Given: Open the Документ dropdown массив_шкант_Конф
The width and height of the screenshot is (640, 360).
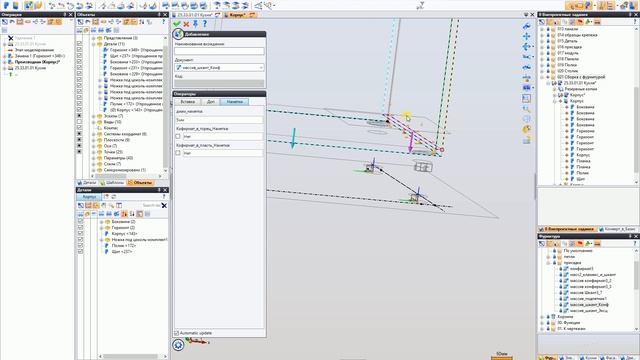Looking at the screenshot, I should coord(219,67).
